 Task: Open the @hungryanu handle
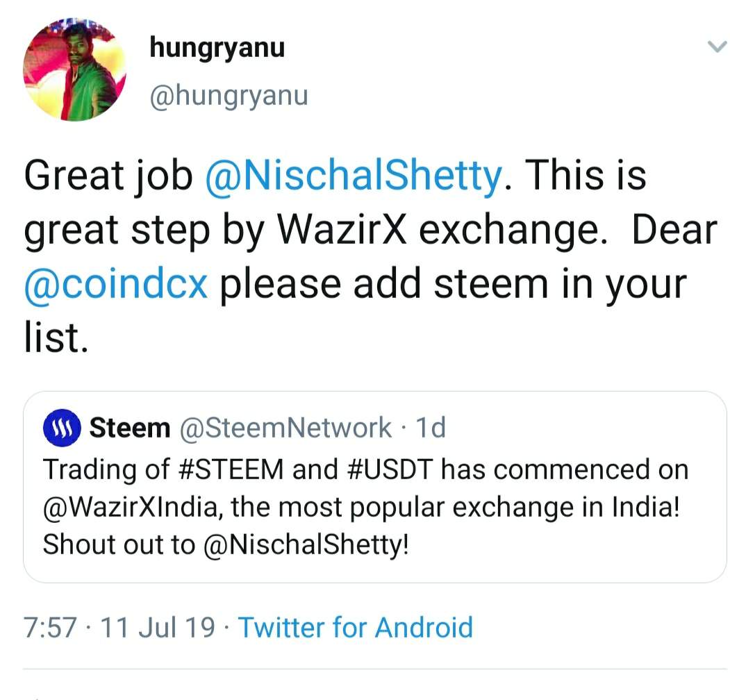[229, 96]
